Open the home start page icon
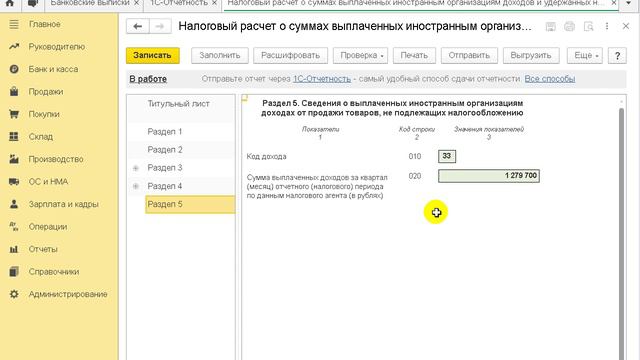Viewport: 640px width, 360px height. click(10, 3)
